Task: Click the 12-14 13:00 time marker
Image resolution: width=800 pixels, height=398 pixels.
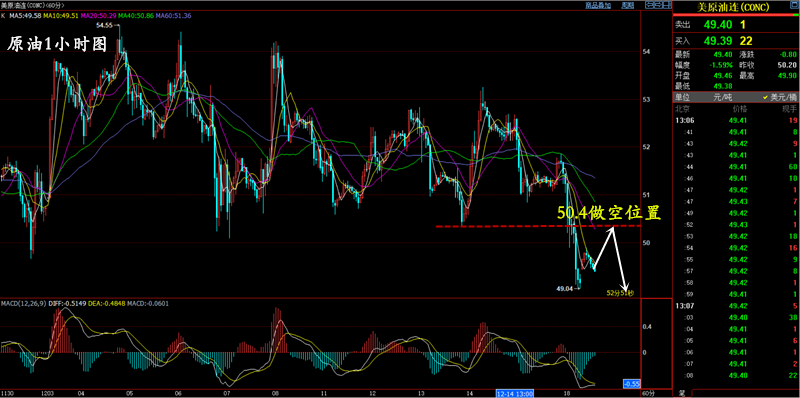Action: pyautogui.click(x=515, y=393)
